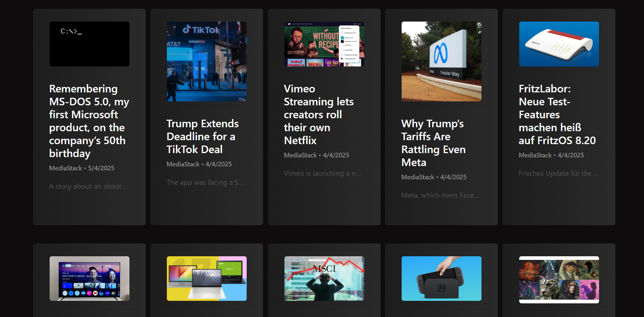This screenshot has height=317, width=644.
Task: Click excerpt 'Vimeo is launching a n...'
Action: 323,174
